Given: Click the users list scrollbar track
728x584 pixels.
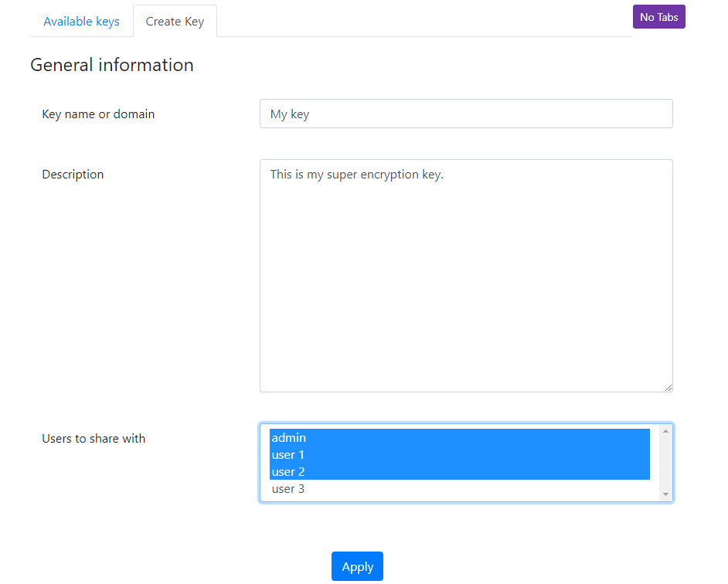Looking at the screenshot, I should [x=665, y=463].
